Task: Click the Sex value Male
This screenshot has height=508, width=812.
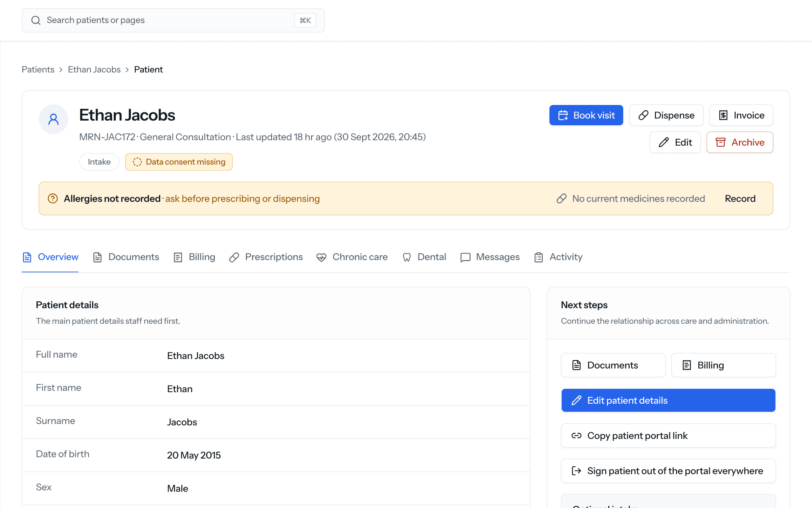Action: click(178, 488)
